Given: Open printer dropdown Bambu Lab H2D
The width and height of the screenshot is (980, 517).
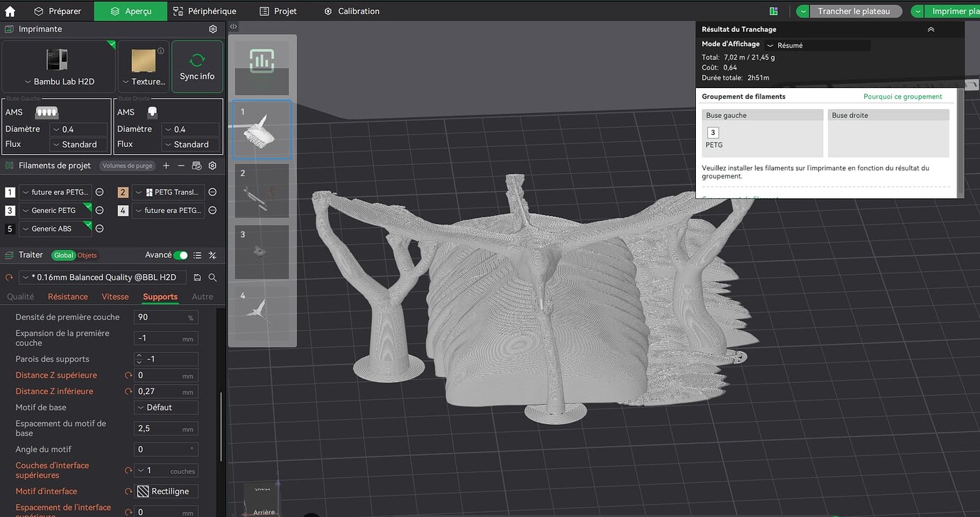Looking at the screenshot, I should (58, 82).
